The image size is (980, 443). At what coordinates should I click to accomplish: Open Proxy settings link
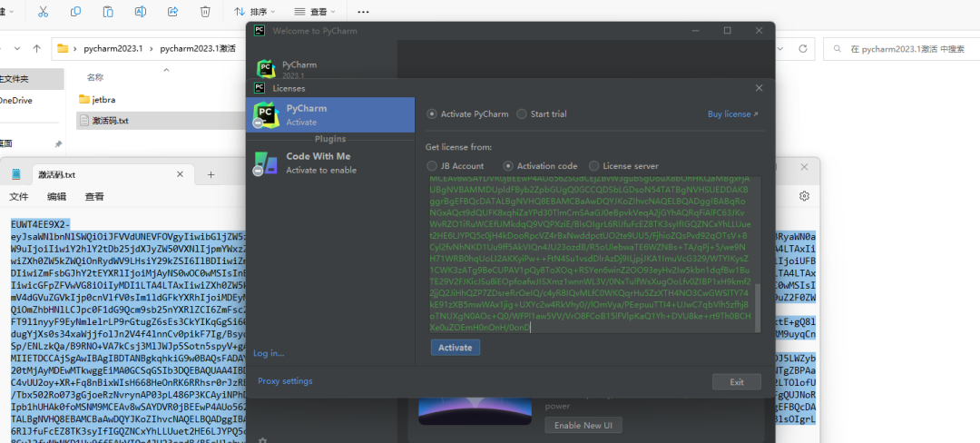285,381
